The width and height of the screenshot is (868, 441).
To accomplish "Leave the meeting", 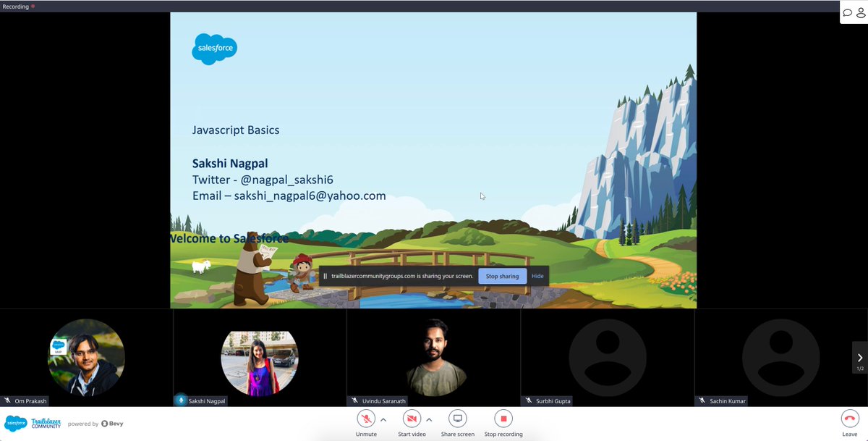I will click(850, 419).
